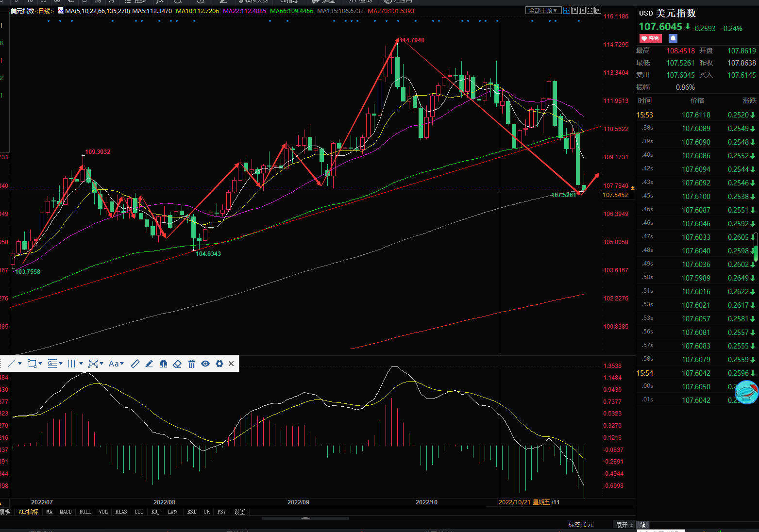Select the rectangle shape drawing tool

click(32, 364)
